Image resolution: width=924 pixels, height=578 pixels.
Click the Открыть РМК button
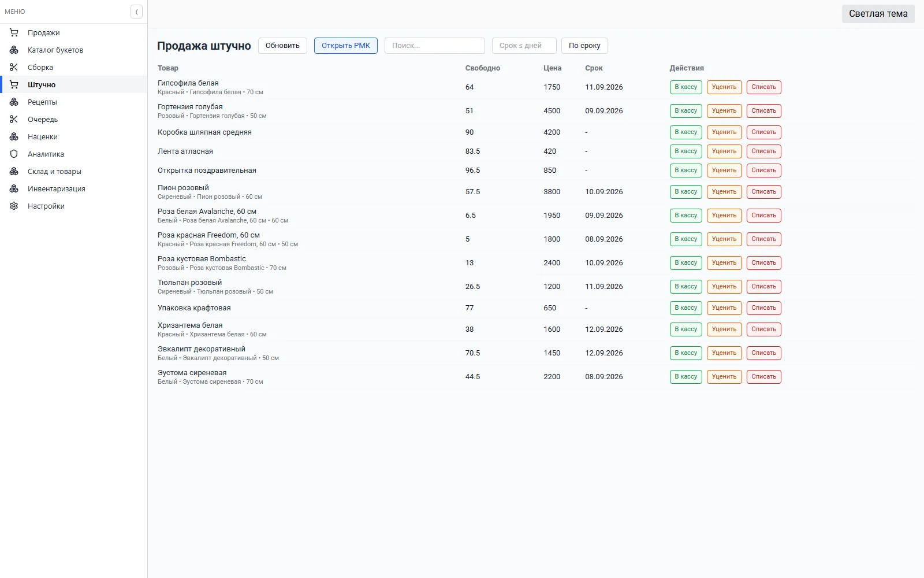346,46
